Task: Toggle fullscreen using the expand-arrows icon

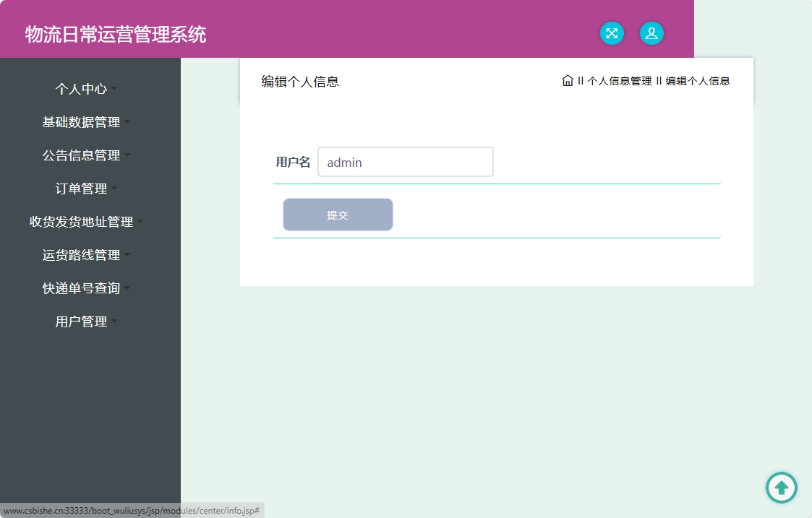Action: pos(612,33)
